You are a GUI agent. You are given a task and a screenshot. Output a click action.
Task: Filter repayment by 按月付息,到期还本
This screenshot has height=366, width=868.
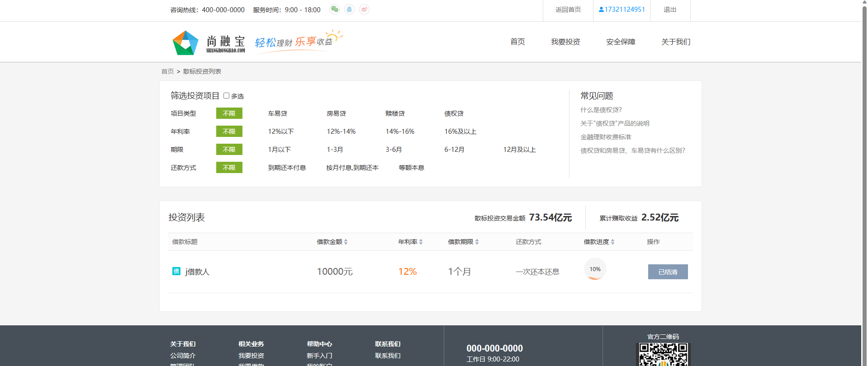pos(352,168)
